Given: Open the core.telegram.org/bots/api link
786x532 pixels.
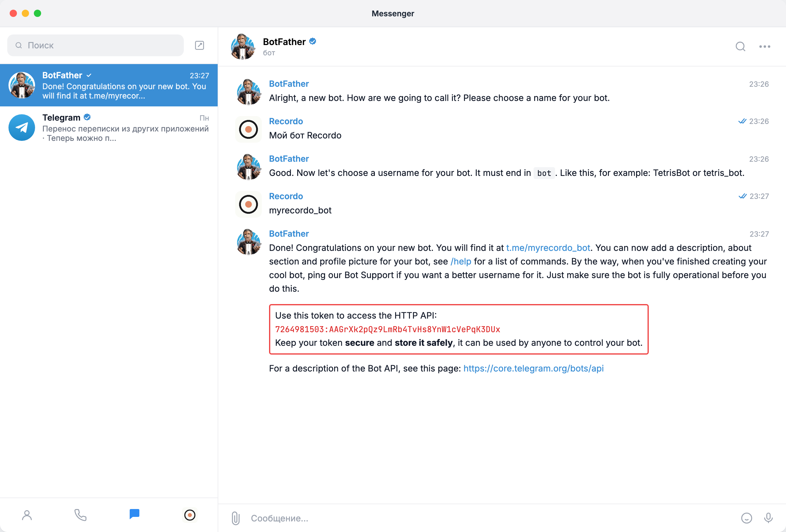Looking at the screenshot, I should [533, 368].
